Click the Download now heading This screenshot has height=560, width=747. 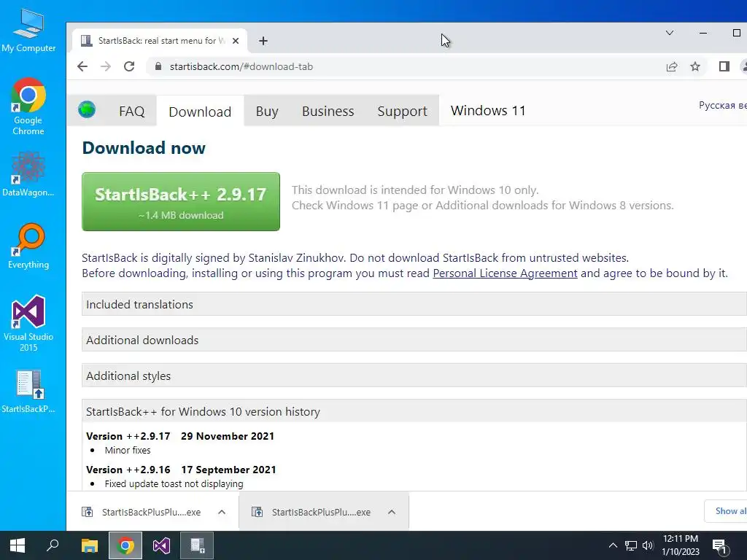pos(144,147)
